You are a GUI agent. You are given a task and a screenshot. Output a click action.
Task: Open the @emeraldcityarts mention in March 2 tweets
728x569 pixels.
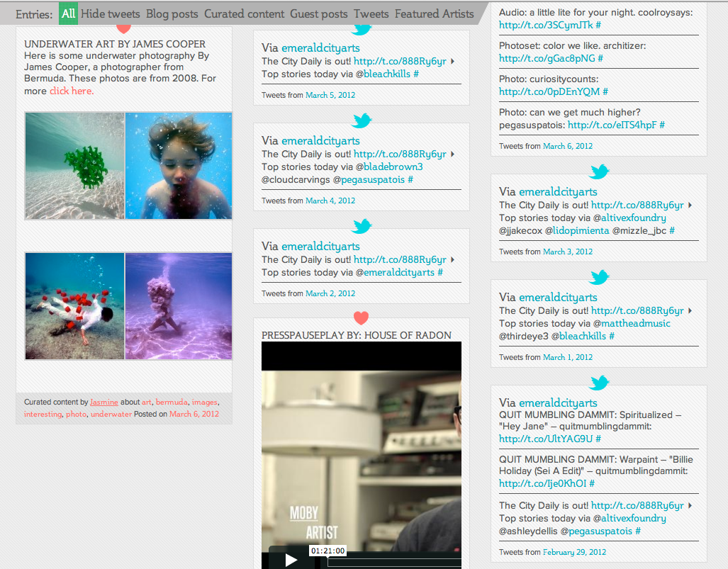(x=399, y=272)
